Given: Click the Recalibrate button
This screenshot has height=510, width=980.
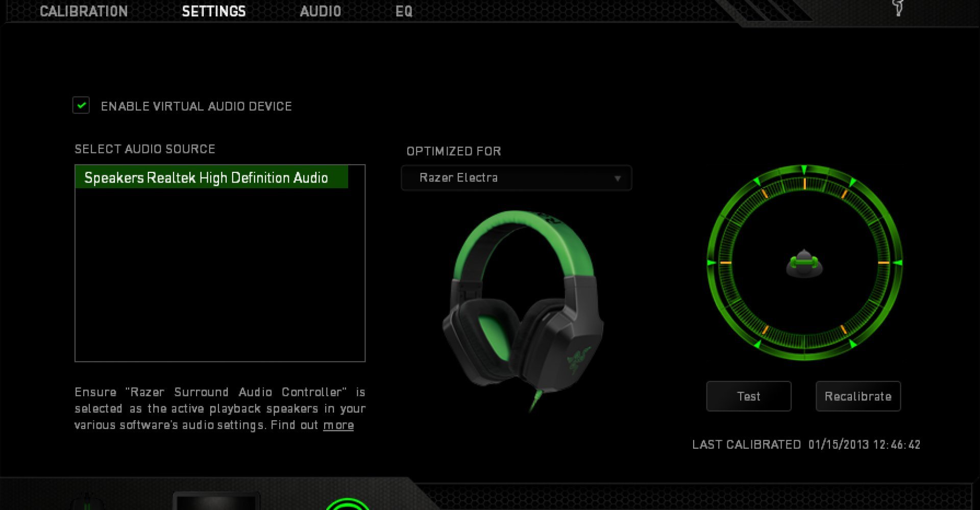Looking at the screenshot, I should click(858, 396).
